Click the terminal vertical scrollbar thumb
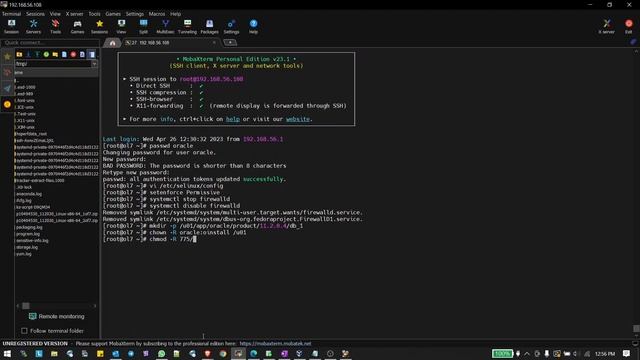640x360 pixels. (x=636, y=329)
